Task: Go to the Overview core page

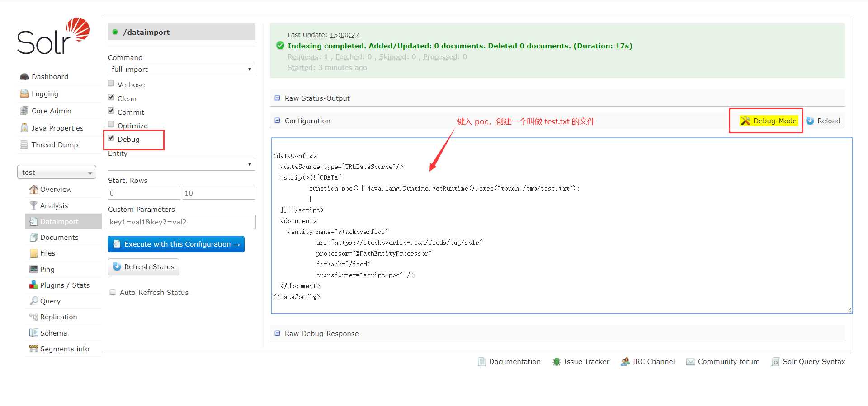Action: click(56, 189)
